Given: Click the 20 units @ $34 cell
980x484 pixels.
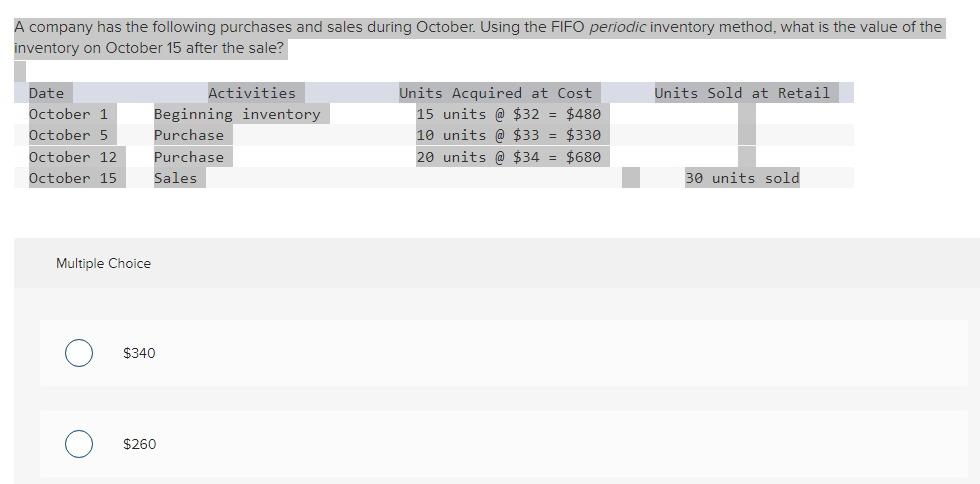Looking at the screenshot, I should coord(508,157).
